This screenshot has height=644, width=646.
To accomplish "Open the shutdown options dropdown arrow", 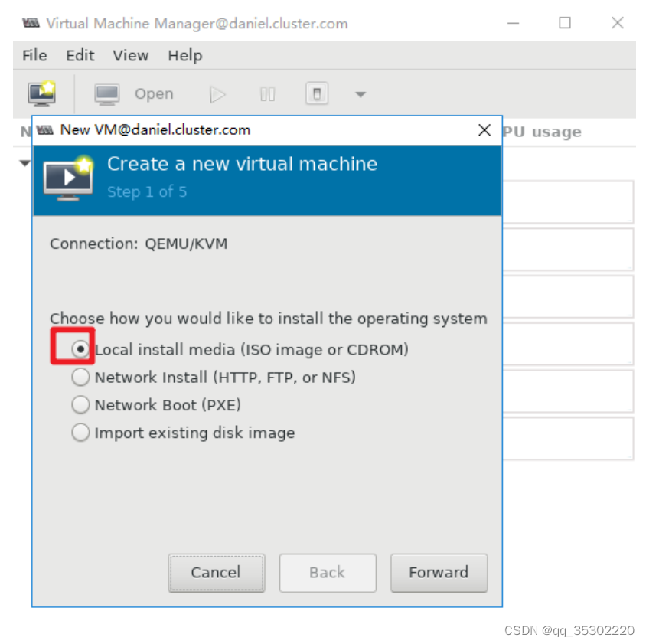I will click(x=361, y=94).
